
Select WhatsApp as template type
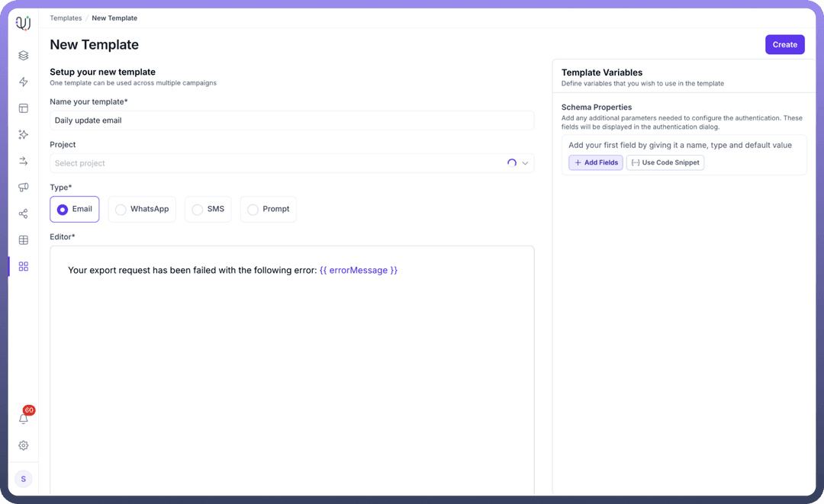click(x=142, y=209)
